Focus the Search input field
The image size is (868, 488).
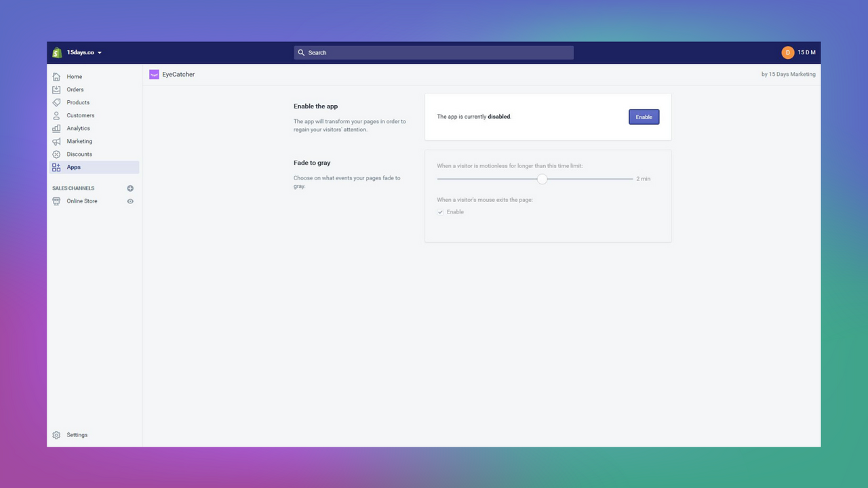pos(433,52)
